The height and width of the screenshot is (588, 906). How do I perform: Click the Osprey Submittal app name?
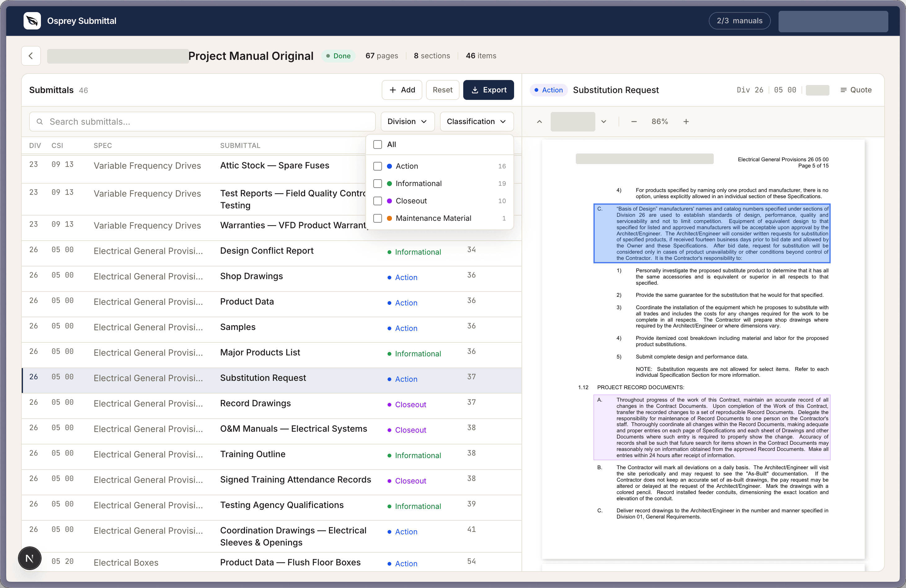coord(82,20)
